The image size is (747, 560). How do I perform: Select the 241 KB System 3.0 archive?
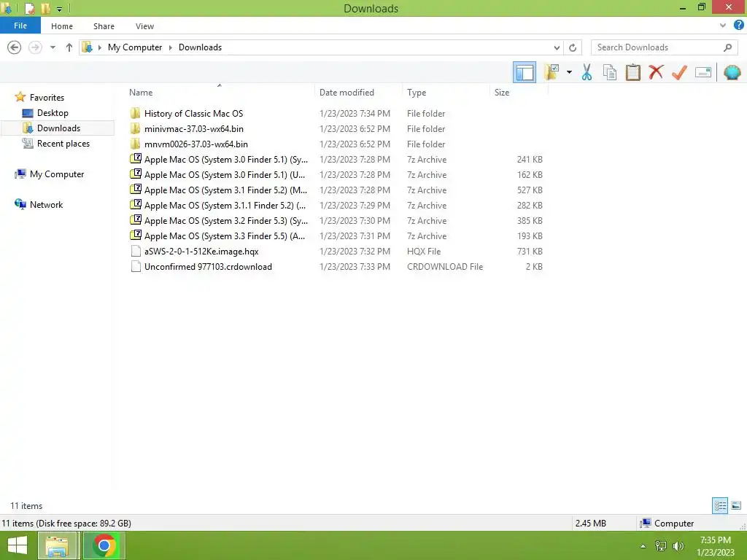coord(226,159)
